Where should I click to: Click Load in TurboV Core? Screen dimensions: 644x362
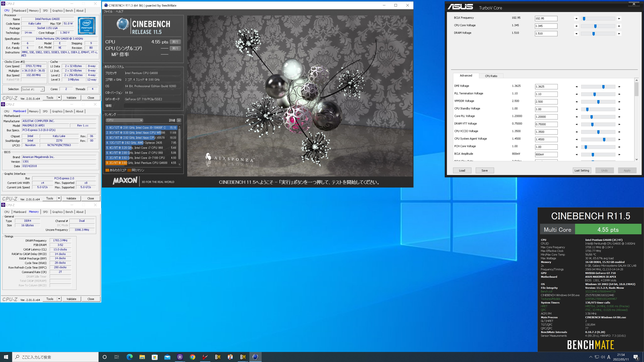coord(462,170)
